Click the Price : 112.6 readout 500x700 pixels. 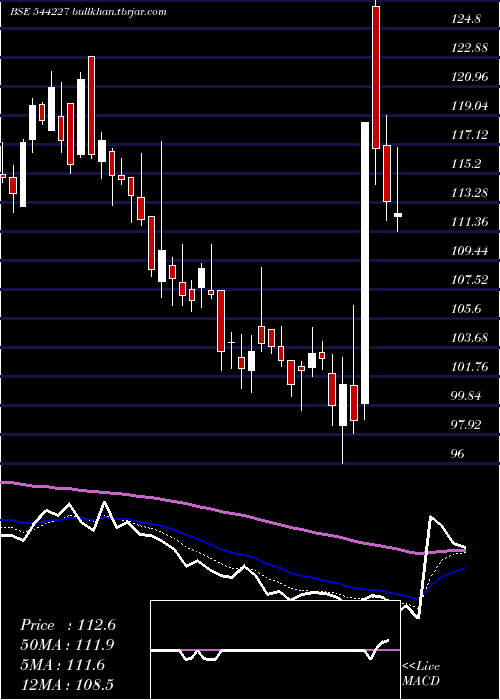click(68, 625)
